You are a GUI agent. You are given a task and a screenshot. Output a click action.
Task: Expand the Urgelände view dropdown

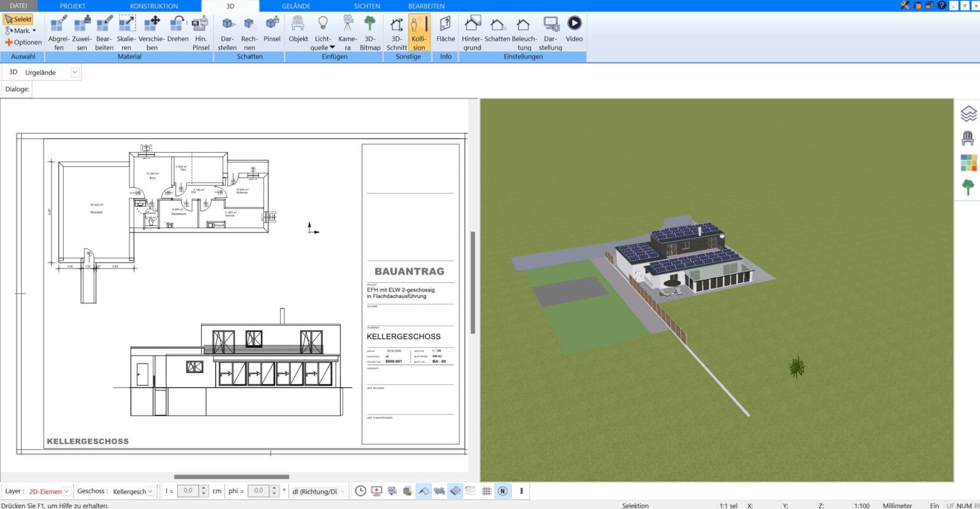click(x=75, y=73)
